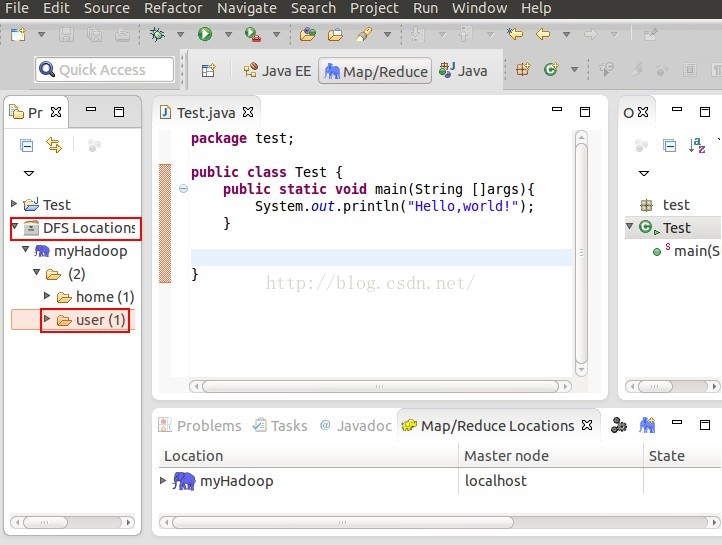Click the New Hadoop location elephant icon
722x545 pixels.
(647, 425)
